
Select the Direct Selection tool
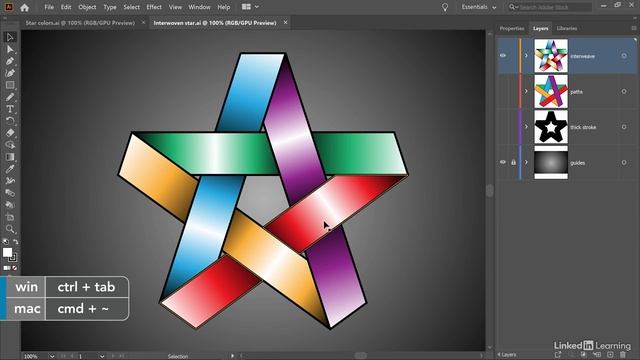tap(10, 49)
